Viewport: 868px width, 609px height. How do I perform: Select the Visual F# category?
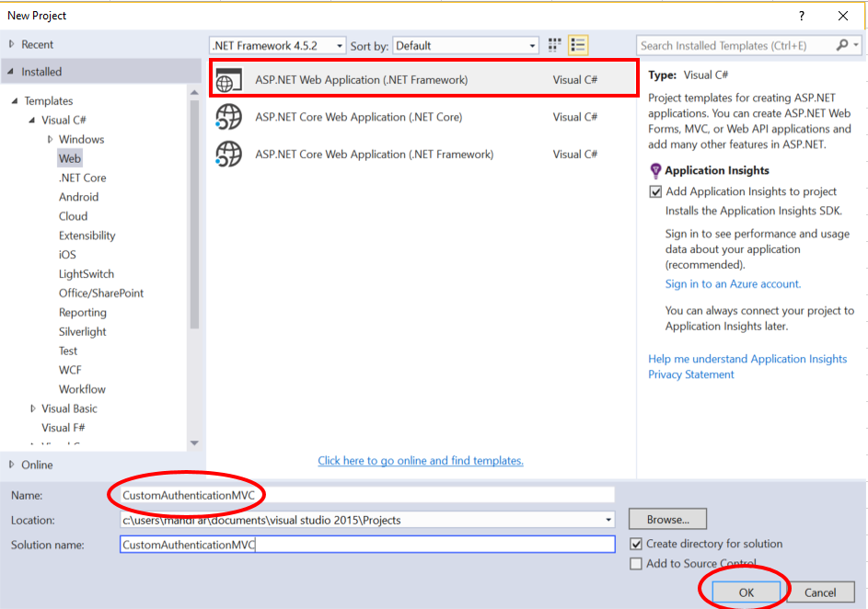pos(64,428)
